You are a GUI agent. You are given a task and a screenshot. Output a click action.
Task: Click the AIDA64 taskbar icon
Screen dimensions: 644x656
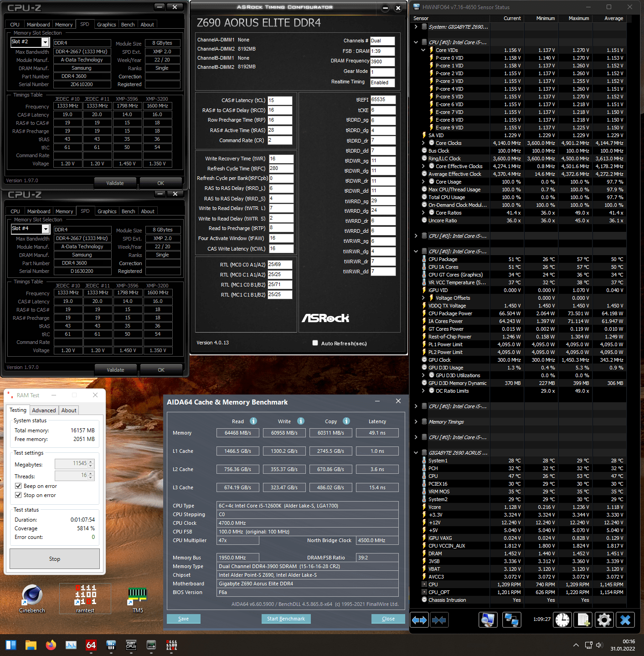(91, 645)
